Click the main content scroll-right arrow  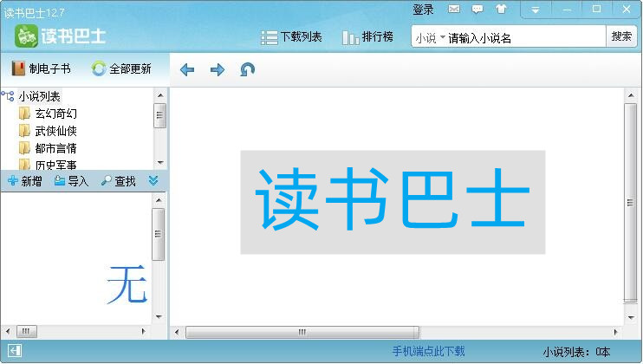pos(615,332)
